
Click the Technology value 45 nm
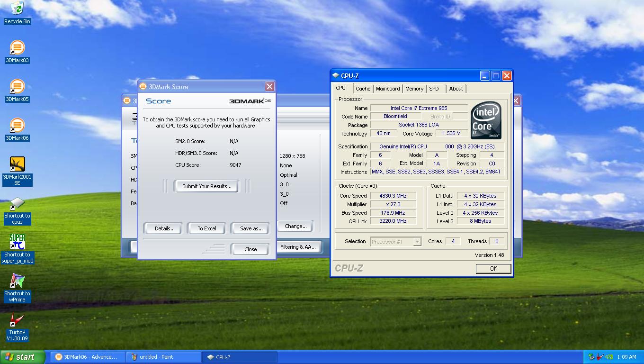coord(384,134)
